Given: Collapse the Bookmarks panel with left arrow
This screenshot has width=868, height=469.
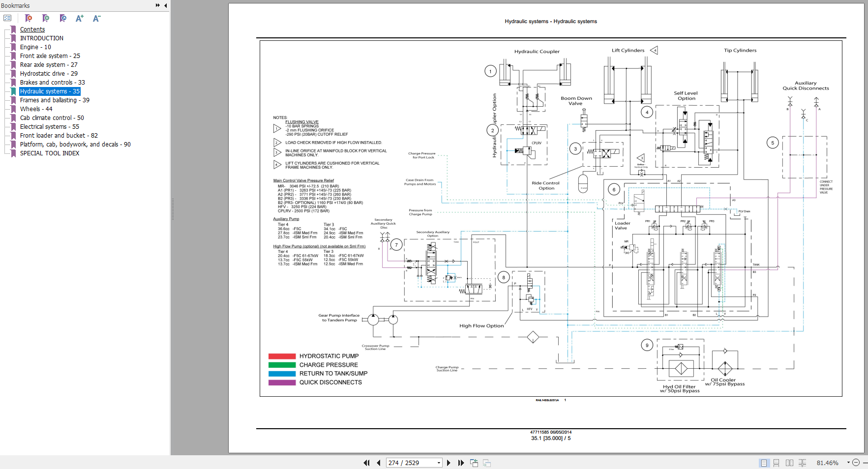Looking at the screenshot, I should [165, 5].
